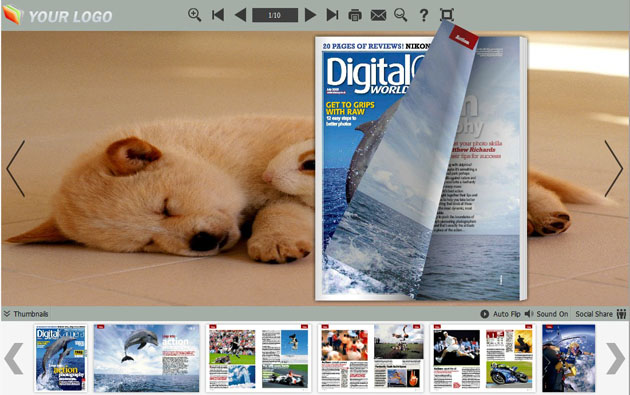Open the skydiver page thumbnail

tap(569, 358)
